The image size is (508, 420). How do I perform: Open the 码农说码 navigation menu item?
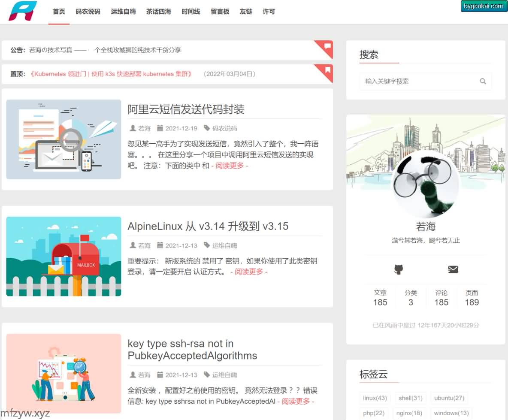click(88, 12)
